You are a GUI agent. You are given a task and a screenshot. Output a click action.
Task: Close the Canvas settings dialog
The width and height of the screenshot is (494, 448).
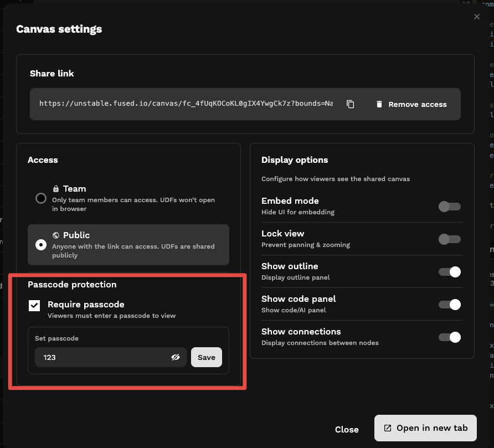click(347, 429)
